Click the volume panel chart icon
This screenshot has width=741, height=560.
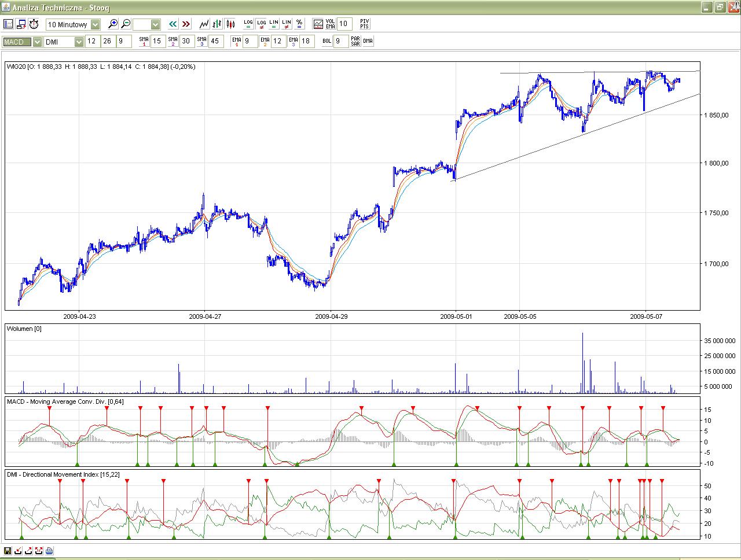click(318, 24)
